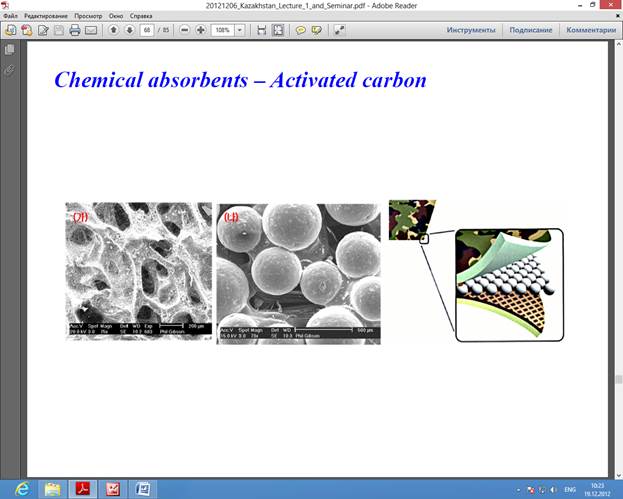Click the zoom in plus button
Image resolution: width=623 pixels, height=499 pixels.
(201, 30)
